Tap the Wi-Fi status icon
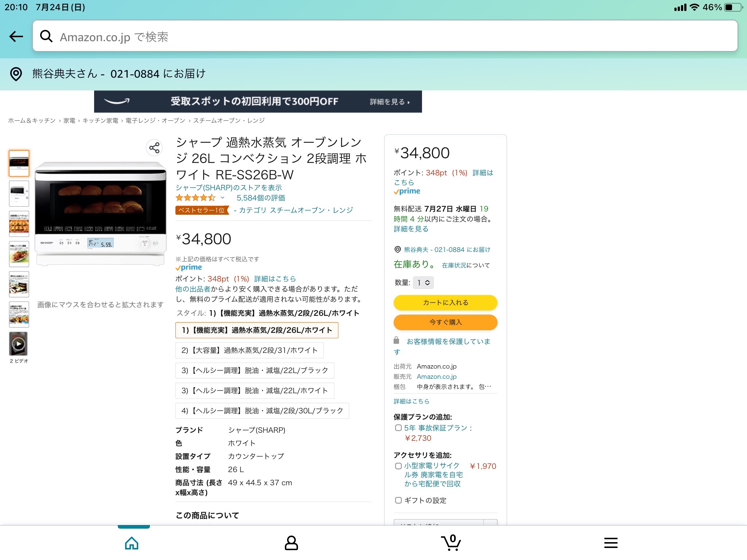The image size is (747, 560). pyautogui.click(x=695, y=7)
